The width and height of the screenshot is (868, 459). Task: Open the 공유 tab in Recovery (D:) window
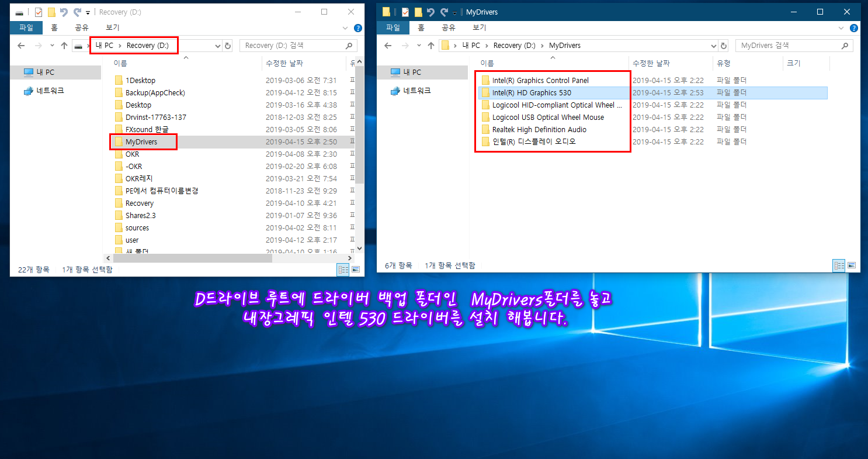click(81, 27)
